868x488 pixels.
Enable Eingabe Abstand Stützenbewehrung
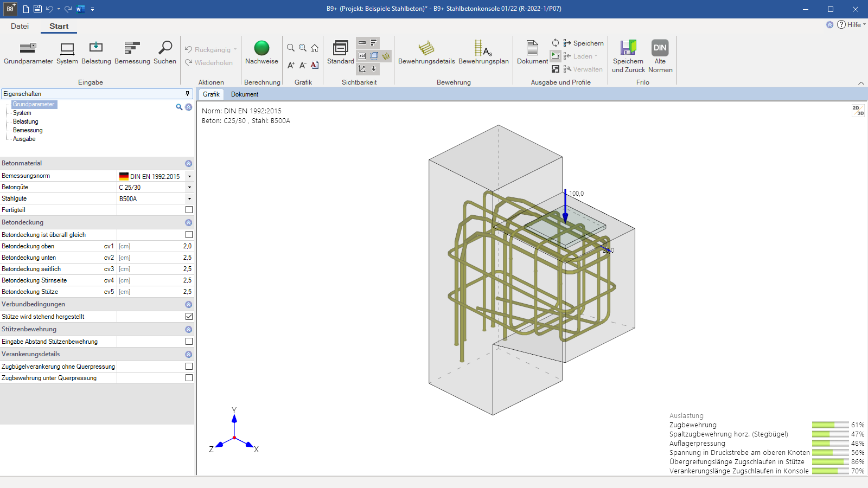(x=189, y=342)
